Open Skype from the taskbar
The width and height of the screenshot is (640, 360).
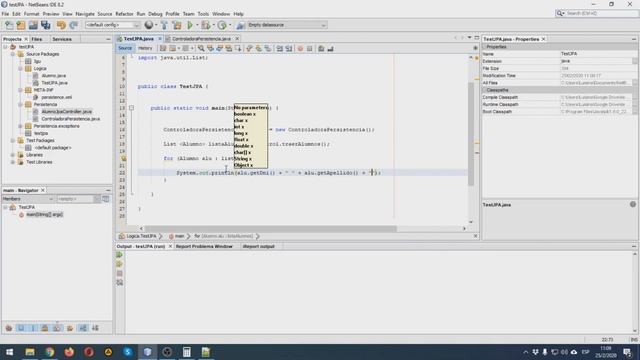(x=128, y=352)
